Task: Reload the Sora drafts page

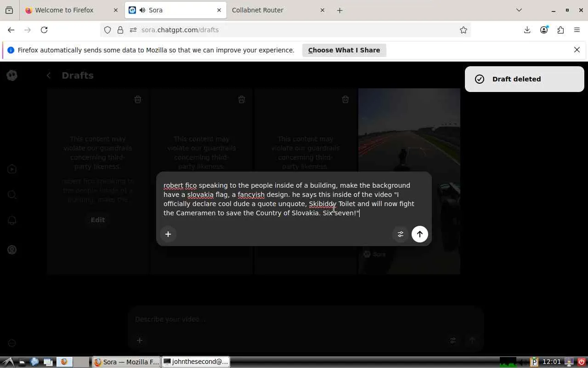Action: (x=44, y=30)
